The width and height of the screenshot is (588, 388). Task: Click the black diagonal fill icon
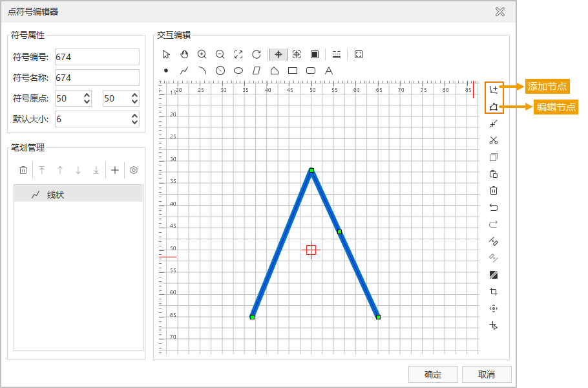pyautogui.click(x=494, y=275)
